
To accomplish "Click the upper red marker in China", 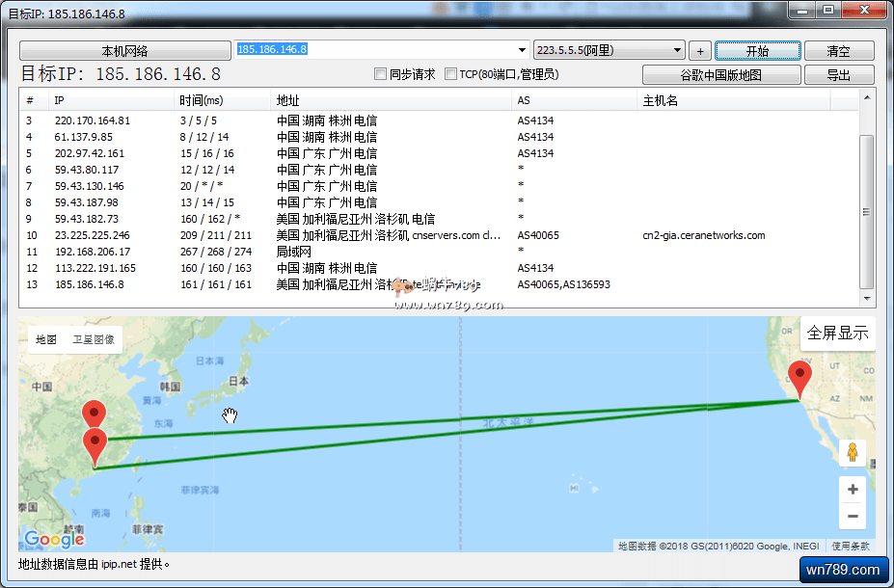I will click(94, 414).
